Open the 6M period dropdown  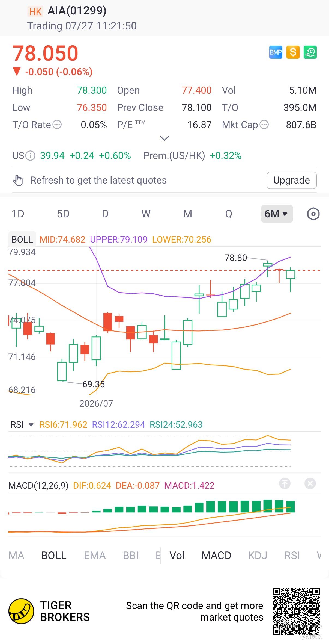(x=277, y=214)
